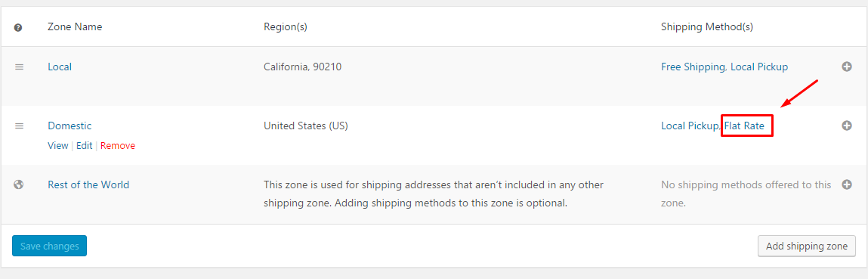
Task: Click the plus icon in Domestic row
Action: click(846, 126)
